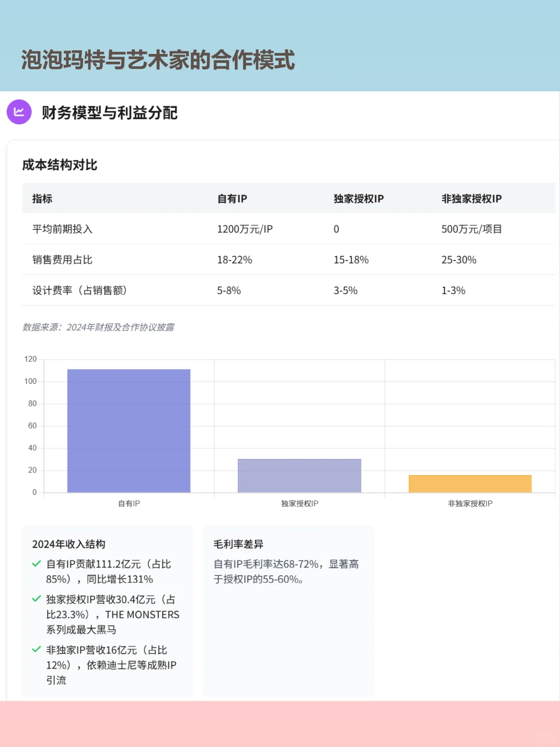Select the 财务模型与利益分配 section heading
The width and height of the screenshot is (560, 747).
click(110, 113)
